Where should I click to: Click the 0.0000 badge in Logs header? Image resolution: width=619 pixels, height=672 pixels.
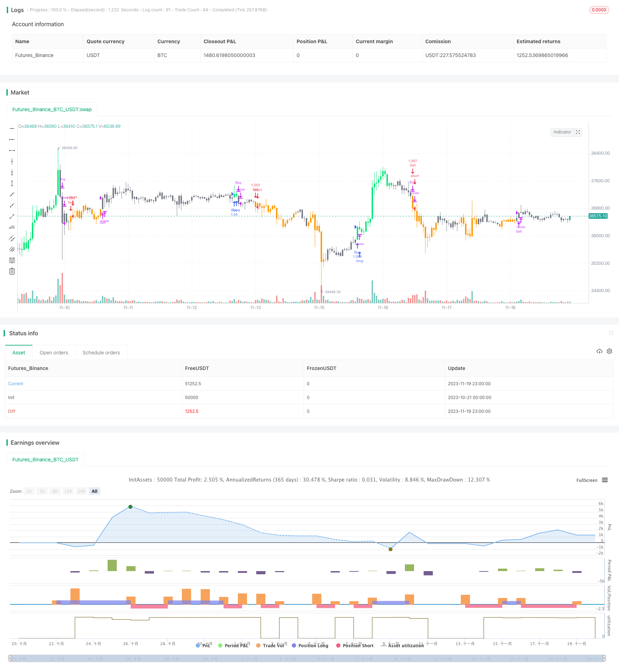(x=599, y=10)
